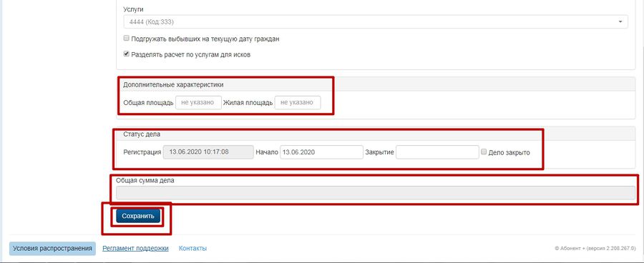
Task: Click the empty Закрытие date field
Action: 437,152
